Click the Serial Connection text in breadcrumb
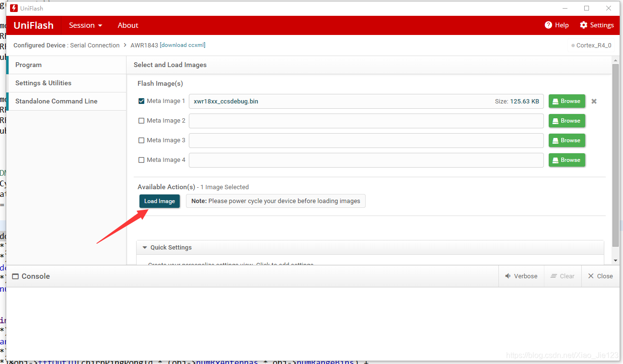 95,45
